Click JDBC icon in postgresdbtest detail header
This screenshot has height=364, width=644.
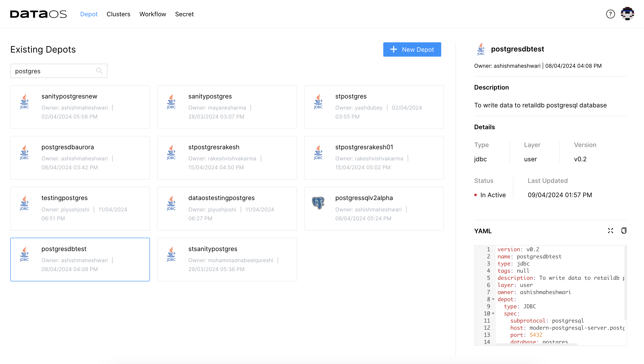click(x=481, y=49)
